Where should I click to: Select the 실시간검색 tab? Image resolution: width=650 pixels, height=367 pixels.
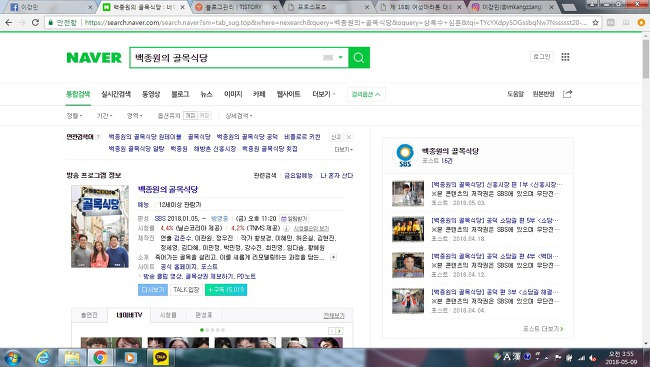pyautogui.click(x=116, y=94)
